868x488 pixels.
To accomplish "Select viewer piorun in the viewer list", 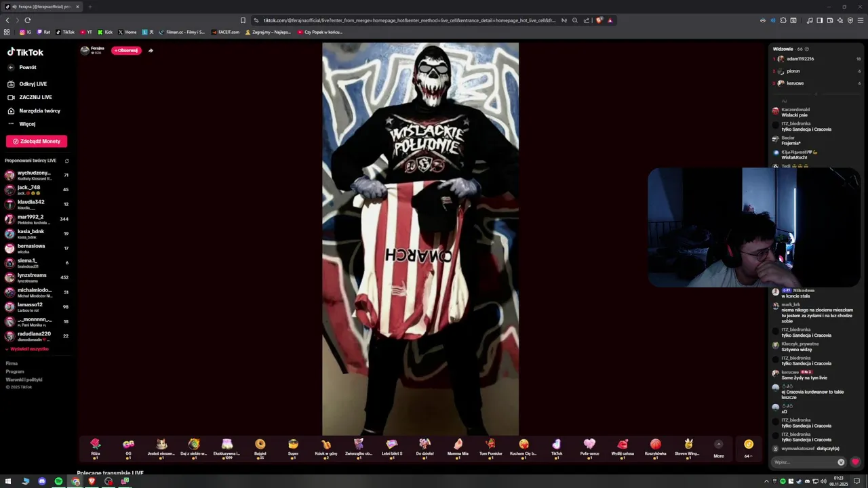I will [x=816, y=71].
